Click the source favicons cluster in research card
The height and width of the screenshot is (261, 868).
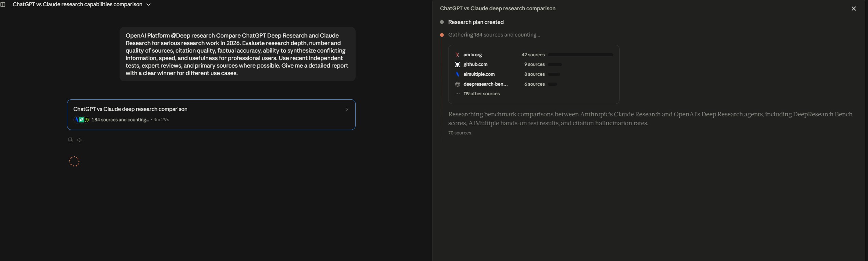pyautogui.click(x=82, y=120)
